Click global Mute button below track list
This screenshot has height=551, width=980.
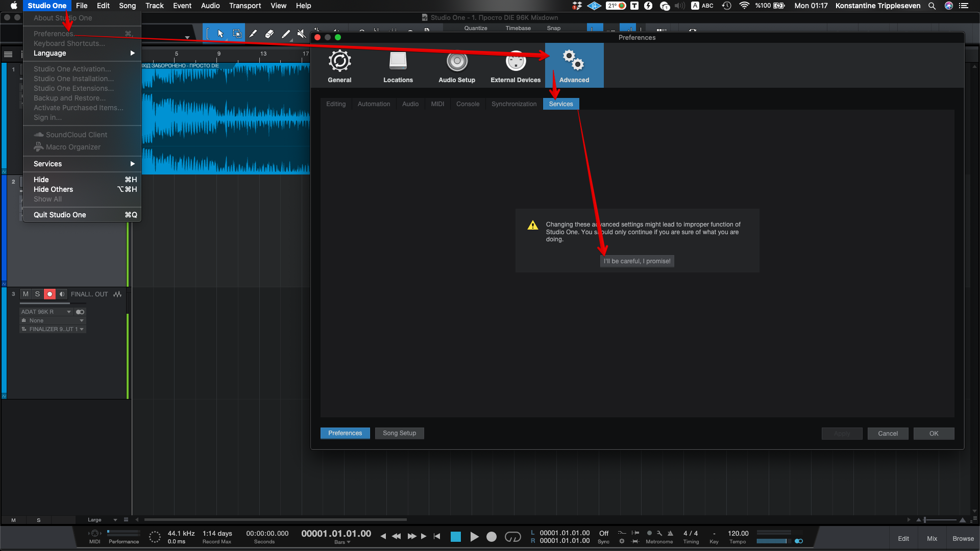[x=13, y=520]
